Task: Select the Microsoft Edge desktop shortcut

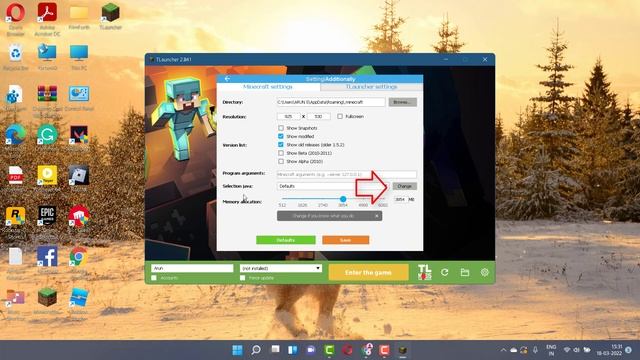Action: pos(16,135)
